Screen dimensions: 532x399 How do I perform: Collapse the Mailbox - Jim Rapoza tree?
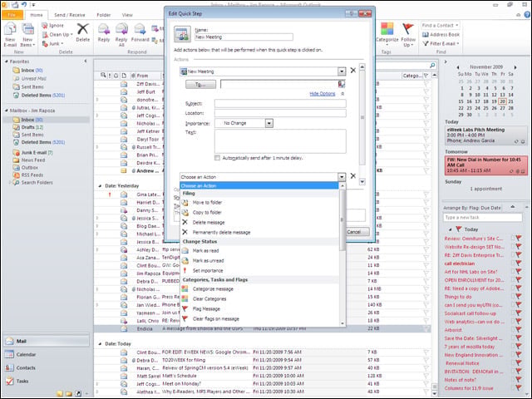click(7, 111)
